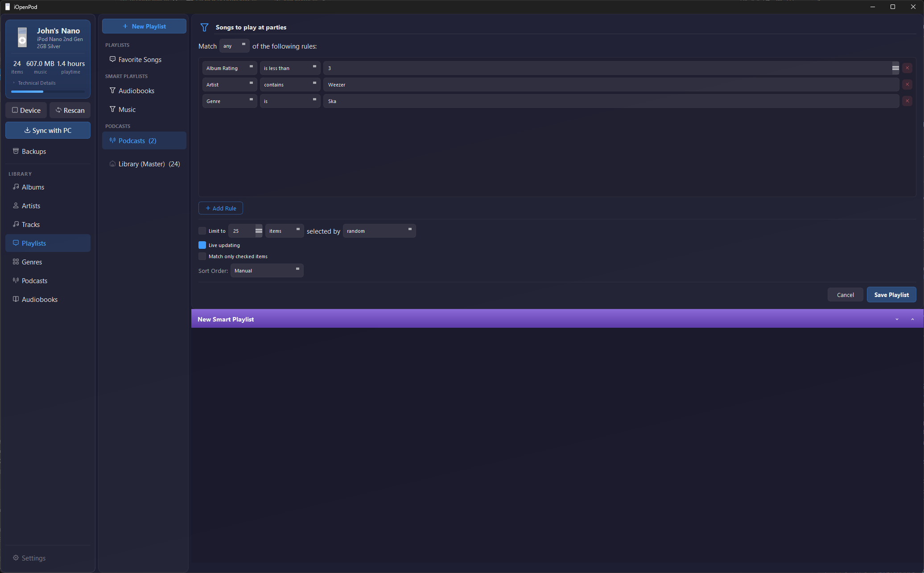Click the Add Rule button
This screenshot has height=573, width=924.
pos(221,208)
